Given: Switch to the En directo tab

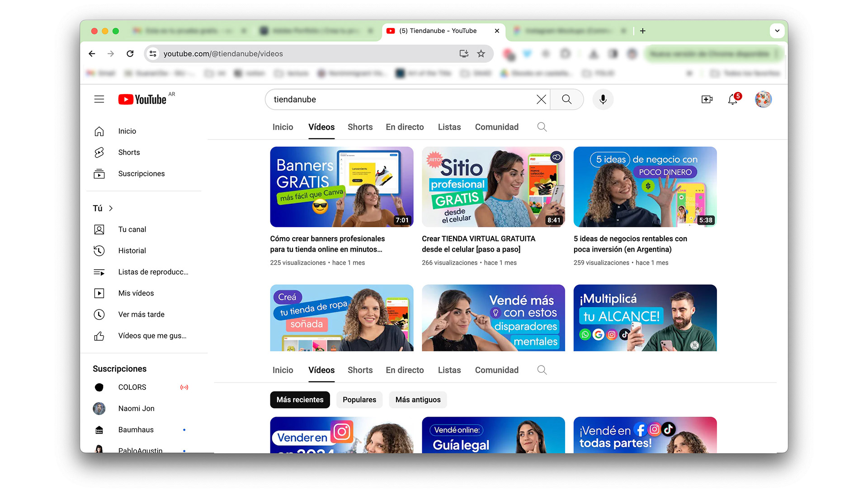Looking at the screenshot, I should pyautogui.click(x=405, y=127).
